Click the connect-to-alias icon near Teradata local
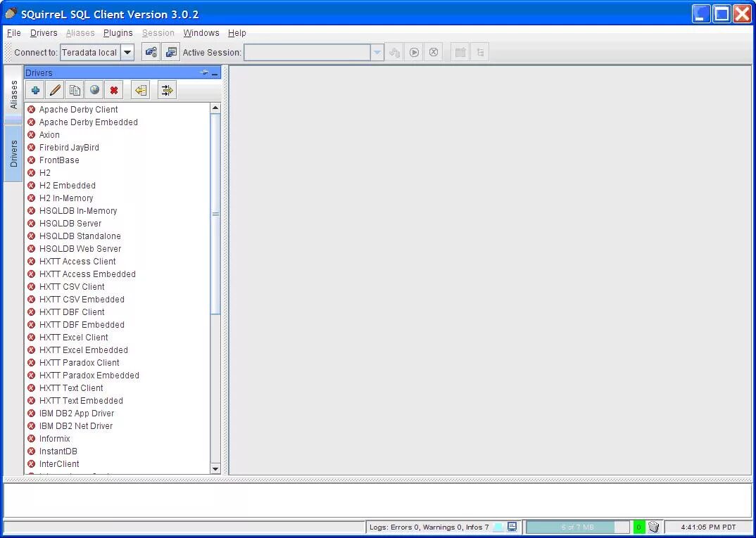The image size is (756, 538). tap(151, 51)
